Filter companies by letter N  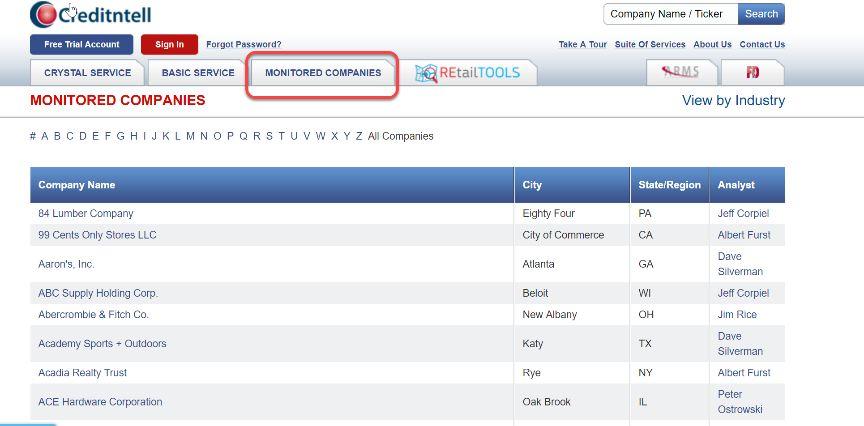[x=204, y=136]
